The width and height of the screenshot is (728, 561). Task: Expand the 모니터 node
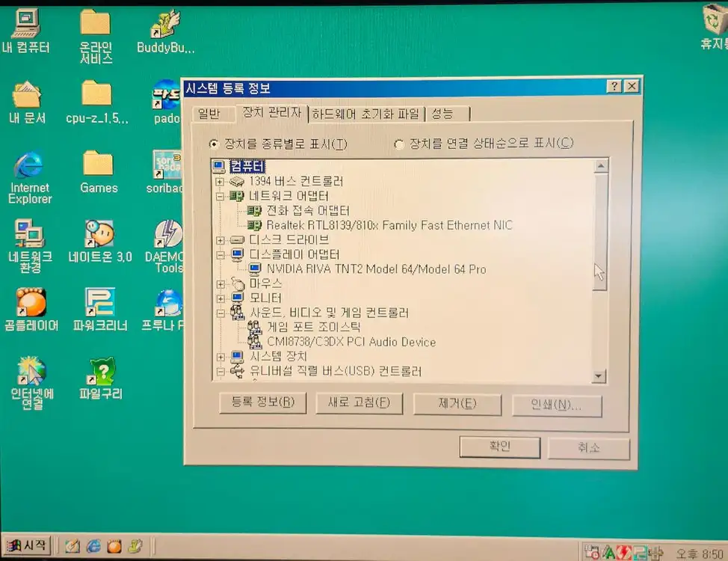pyautogui.click(x=221, y=298)
